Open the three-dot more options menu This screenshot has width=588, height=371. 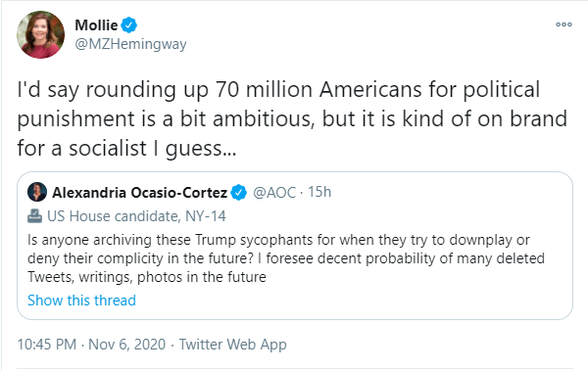point(563,24)
